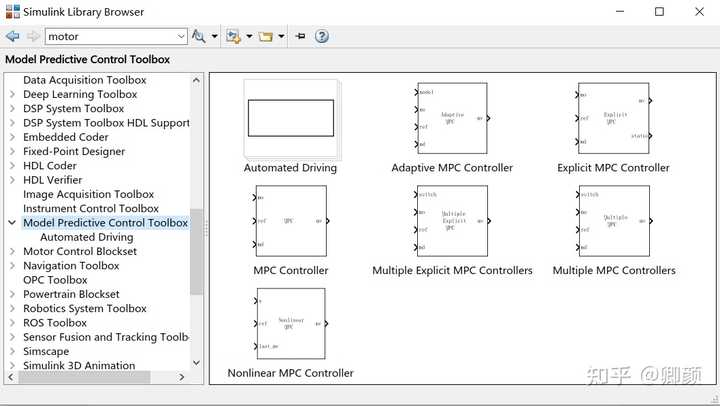The width and height of the screenshot is (720, 406).
Task: Select Navigation Toolbox in tree
Action: 71,265
